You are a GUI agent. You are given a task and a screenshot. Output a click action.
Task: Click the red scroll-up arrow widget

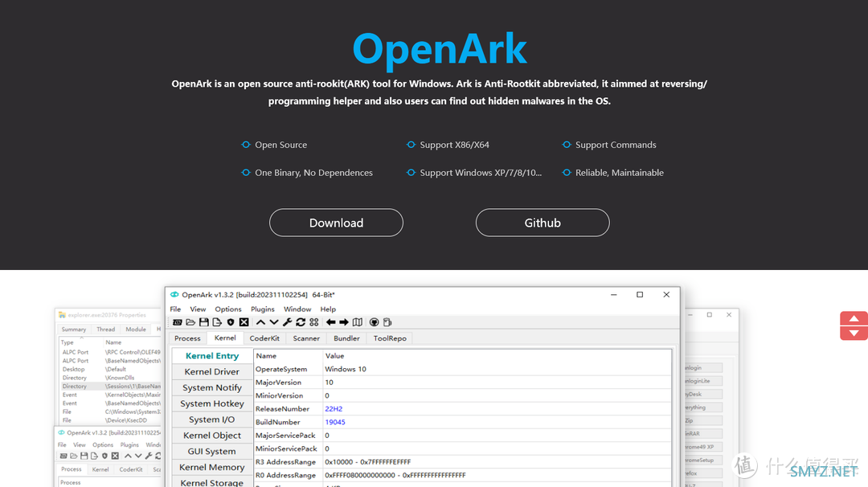854,318
